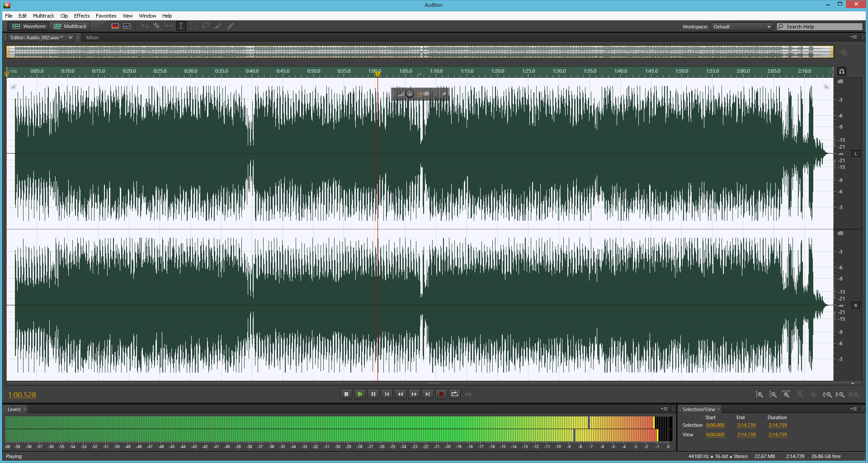868x463 pixels.
Task: Open Levels panel options menu
Action: click(664, 409)
